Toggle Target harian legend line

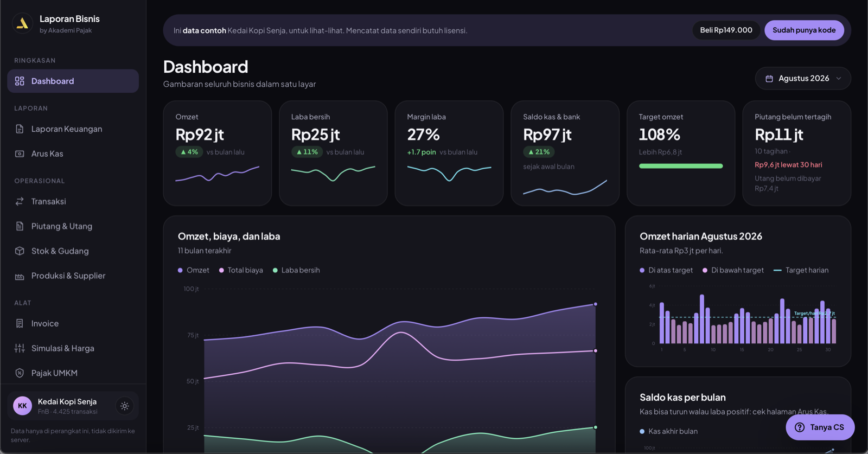click(x=801, y=270)
